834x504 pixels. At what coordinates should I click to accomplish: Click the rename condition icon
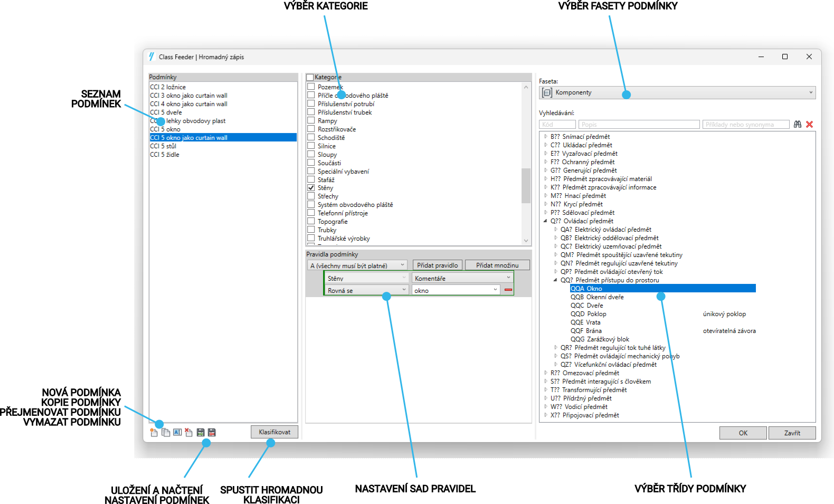tap(177, 432)
